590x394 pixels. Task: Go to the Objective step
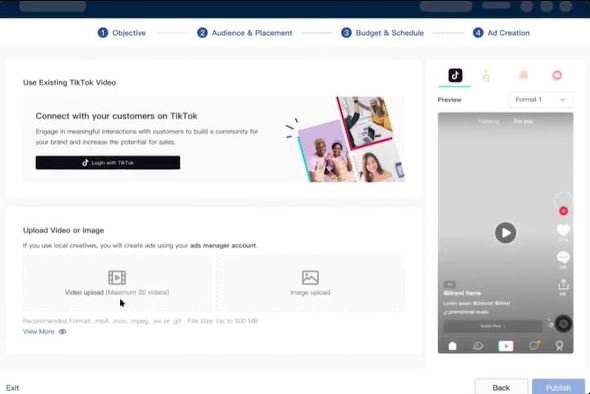[122, 33]
